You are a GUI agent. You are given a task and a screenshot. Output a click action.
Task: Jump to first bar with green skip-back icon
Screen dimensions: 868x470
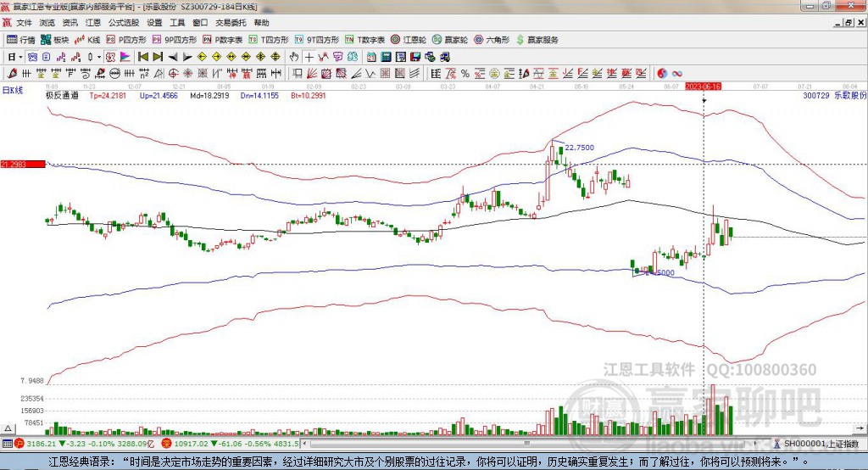point(142,57)
